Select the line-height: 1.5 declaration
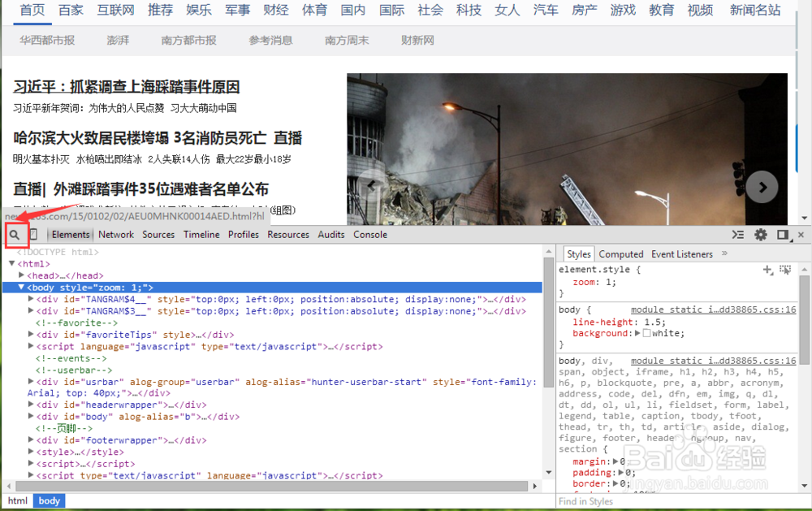 point(619,322)
